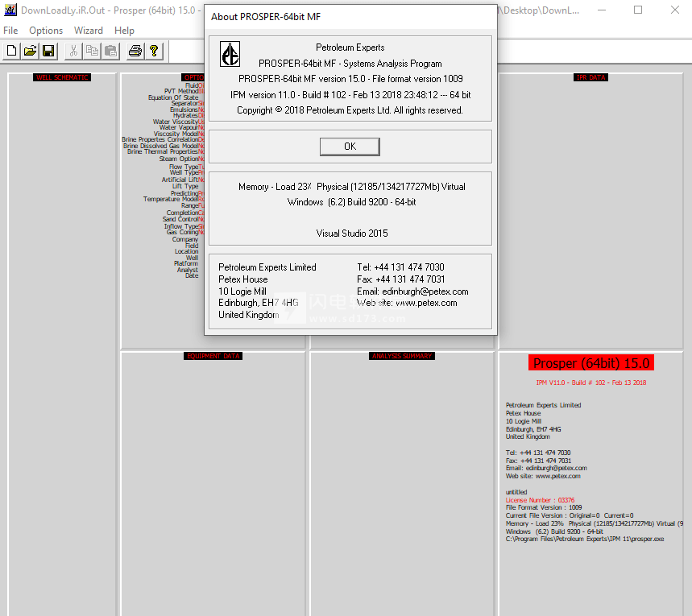692x616 pixels.
Task: Click the Tel: +44 131 474 7030 line in dialog
Action: point(400,267)
